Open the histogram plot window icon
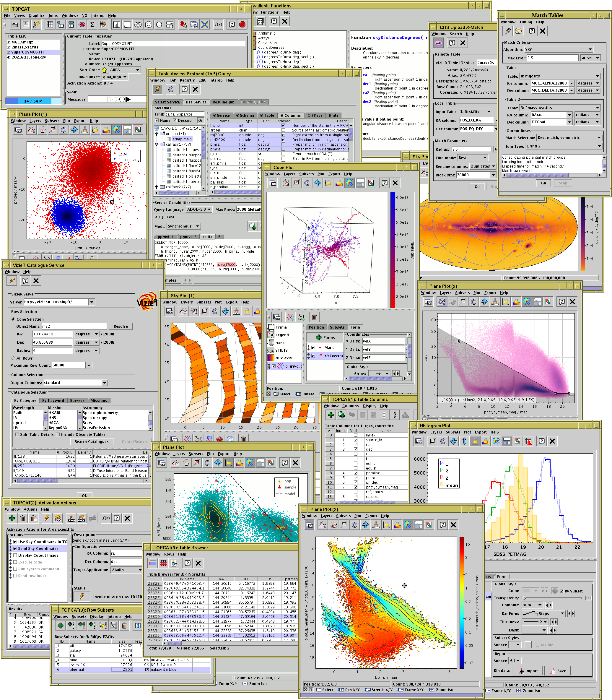The width and height of the screenshot is (612, 700). (x=116, y=25)
